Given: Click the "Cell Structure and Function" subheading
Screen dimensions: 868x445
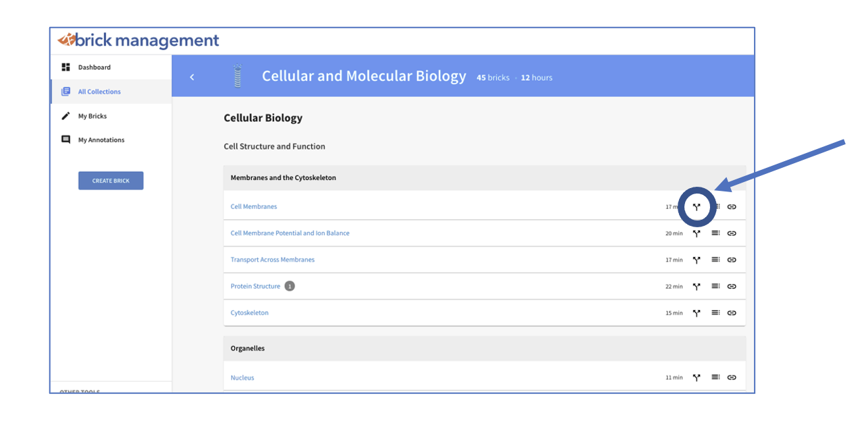Looking at the screenshot, I should [275, 146].
